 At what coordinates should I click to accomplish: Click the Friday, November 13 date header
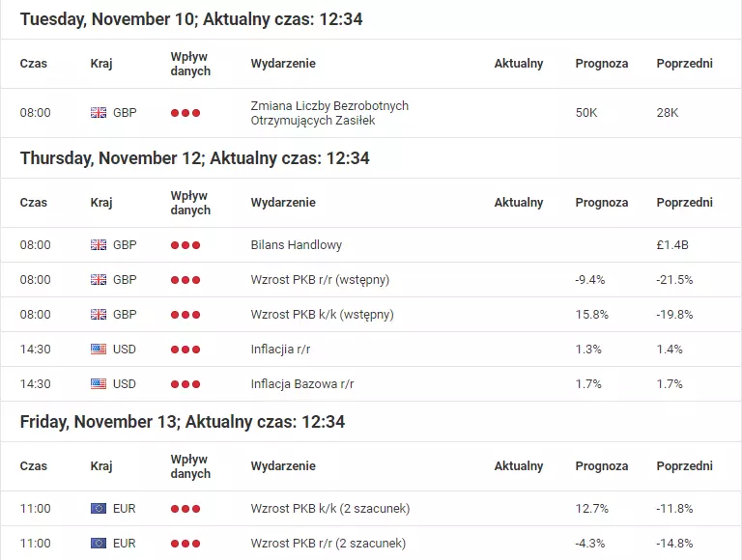[183, 421]
